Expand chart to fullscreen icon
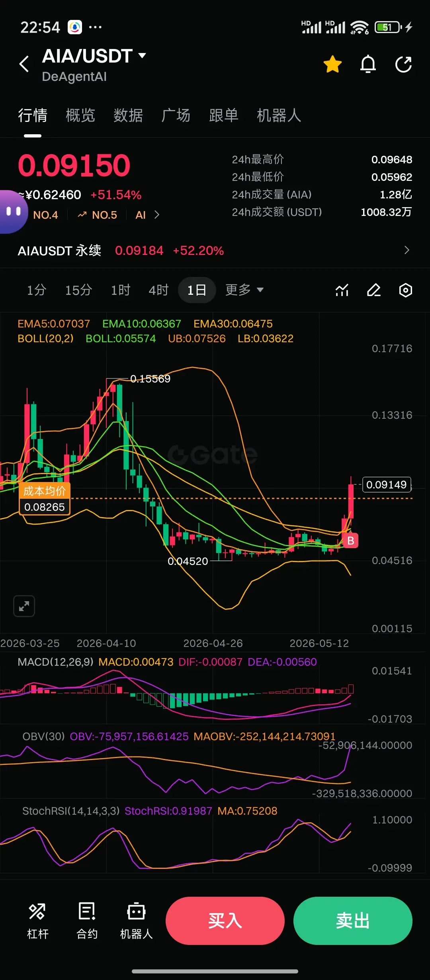The image size is (430, 980). [x=24, y=606]
